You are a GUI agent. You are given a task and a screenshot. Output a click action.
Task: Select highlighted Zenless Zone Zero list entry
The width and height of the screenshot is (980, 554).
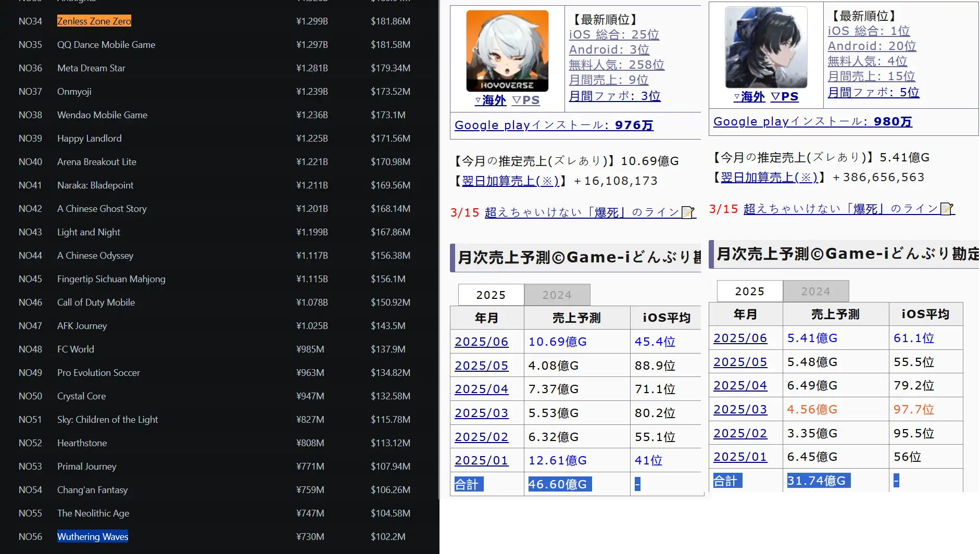[94, 21]
